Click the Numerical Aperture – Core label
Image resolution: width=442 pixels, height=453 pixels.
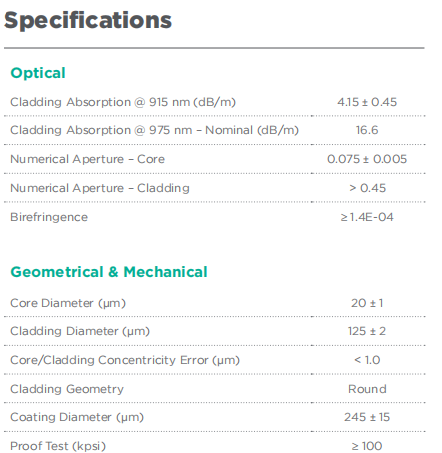88,159
